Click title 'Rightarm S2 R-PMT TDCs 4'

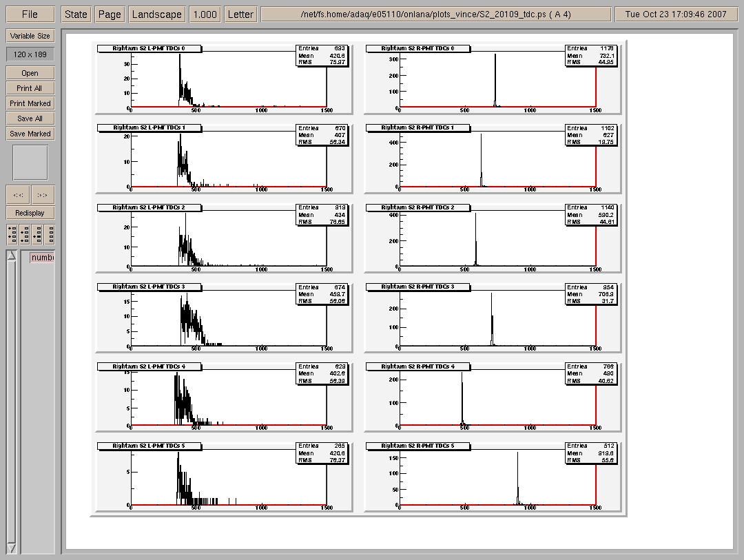[418, 366]
